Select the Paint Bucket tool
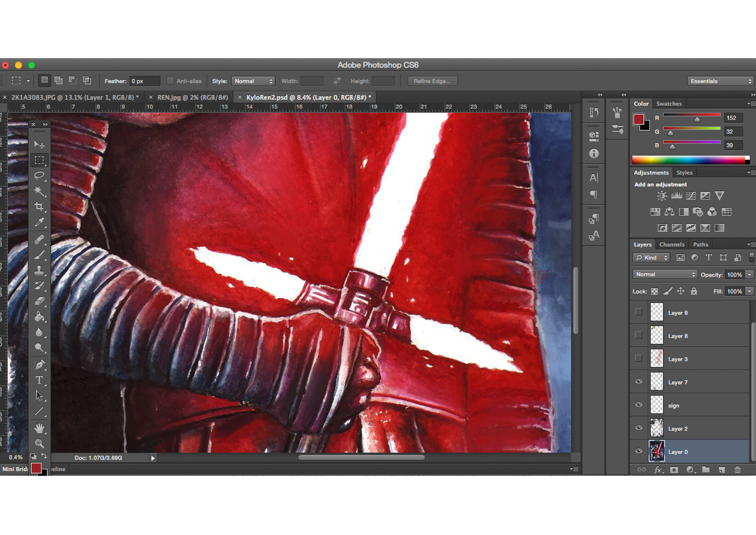The height and width of the screenshot is (535, 756). click(x=39, y=316)
